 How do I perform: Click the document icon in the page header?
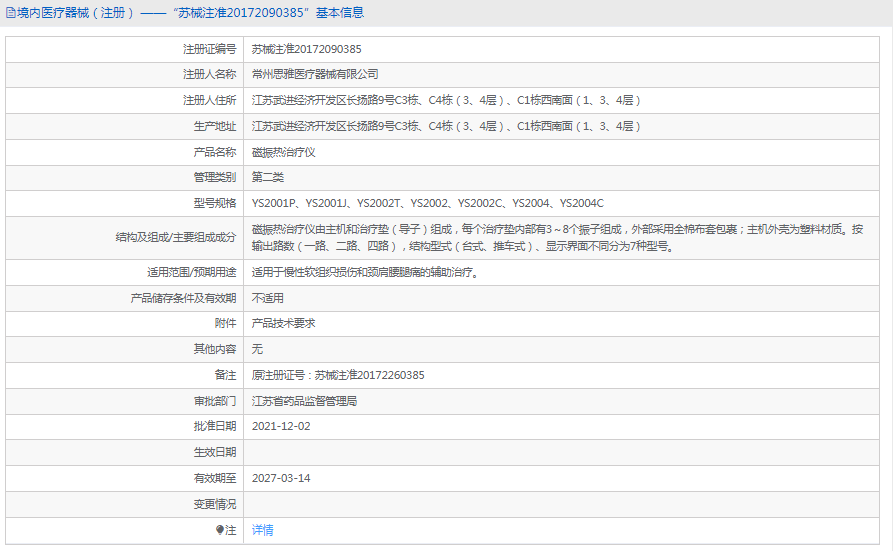[10, 13]
